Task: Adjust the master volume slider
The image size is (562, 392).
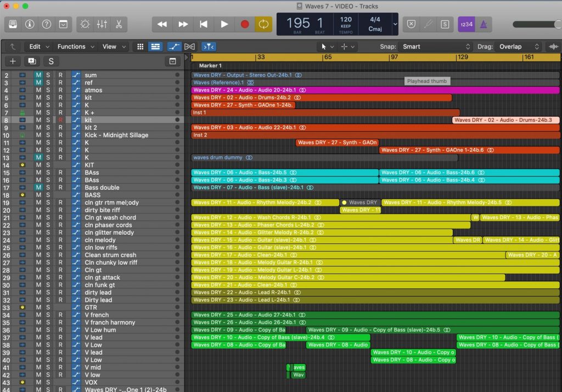Action: (x=537, y=24)
